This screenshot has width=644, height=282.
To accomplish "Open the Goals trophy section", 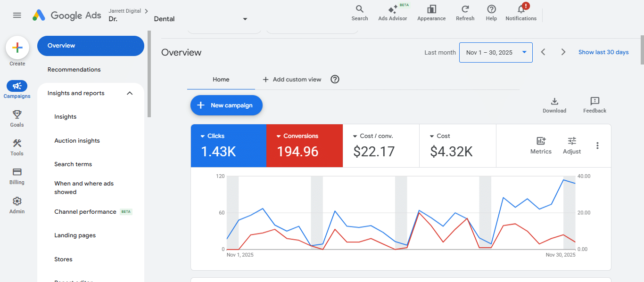I will (17, 114).
